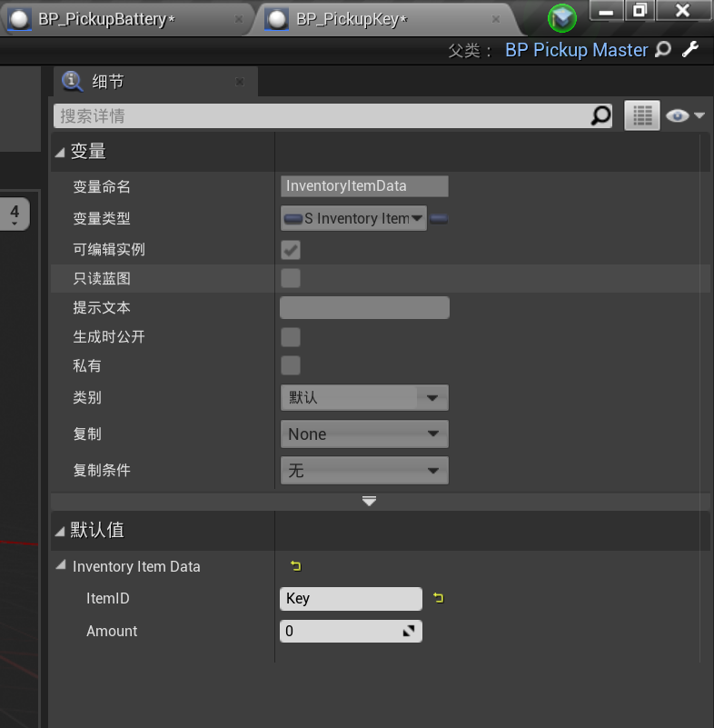714x728 pixels.
Task: Find parent class with magnifier icon
Action: [x=663, y=49]
